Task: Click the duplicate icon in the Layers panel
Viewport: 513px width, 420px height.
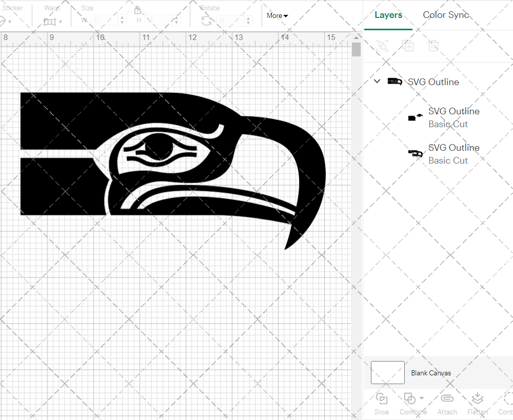Action: pyautogui.click(x=408, y=46)
